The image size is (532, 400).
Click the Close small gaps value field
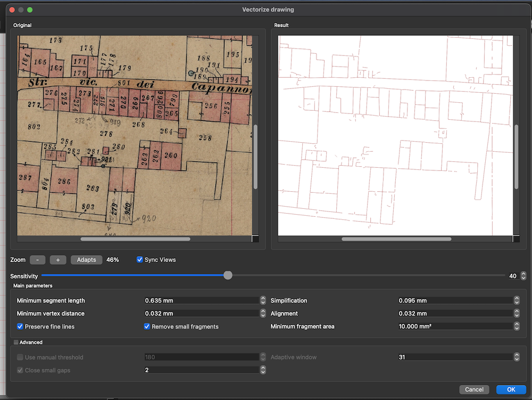click(x=202, y=370)
